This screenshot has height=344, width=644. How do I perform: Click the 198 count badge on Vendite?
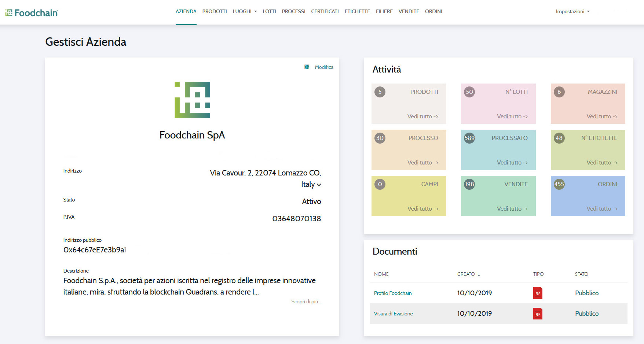tap(469, 184)
